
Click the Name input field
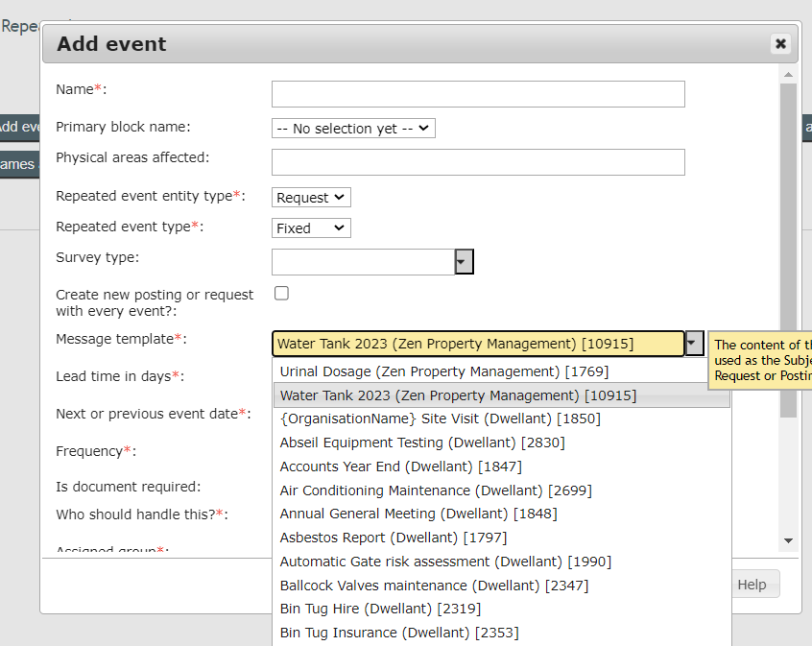tap(477, 93)
